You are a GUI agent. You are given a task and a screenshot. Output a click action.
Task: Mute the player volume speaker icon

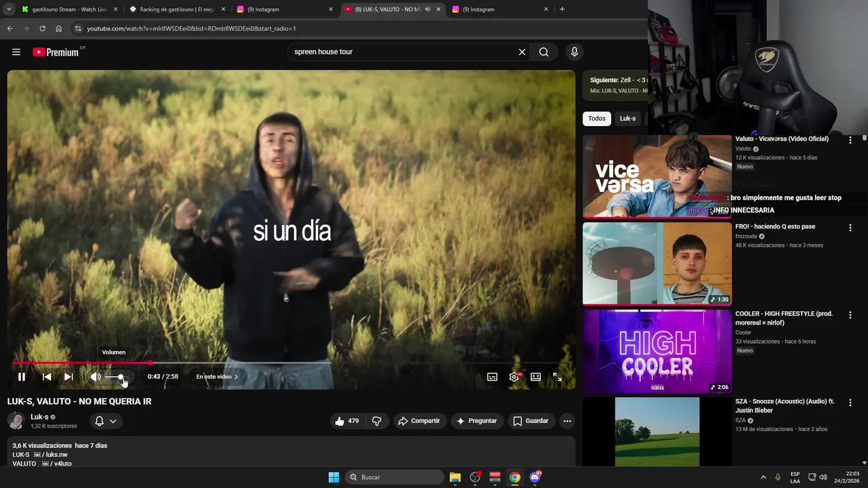[96, 377]
